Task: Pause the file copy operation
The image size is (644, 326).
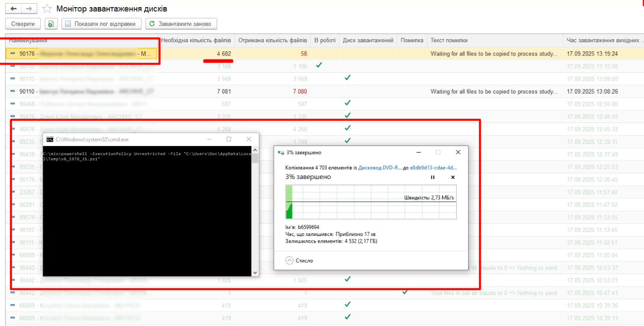Action: [x=433, y=177]
